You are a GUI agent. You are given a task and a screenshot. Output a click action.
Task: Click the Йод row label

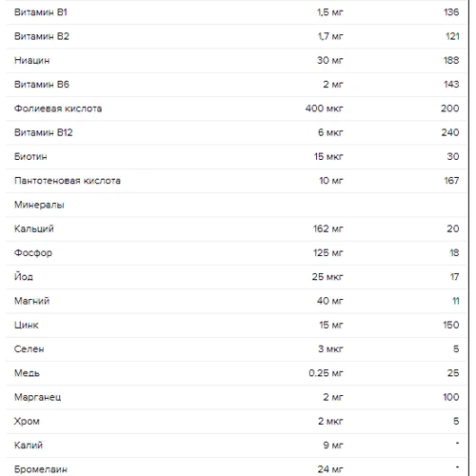point(24,277)
